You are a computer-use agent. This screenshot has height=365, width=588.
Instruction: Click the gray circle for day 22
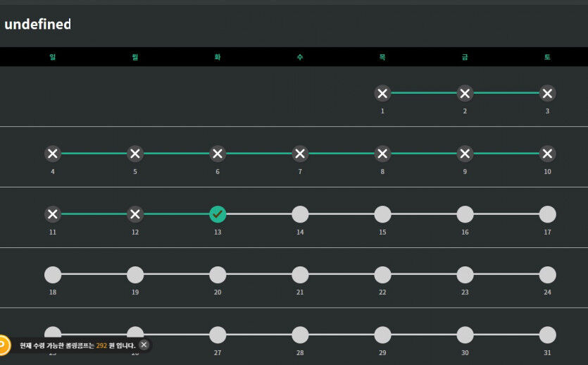[382, 275]
